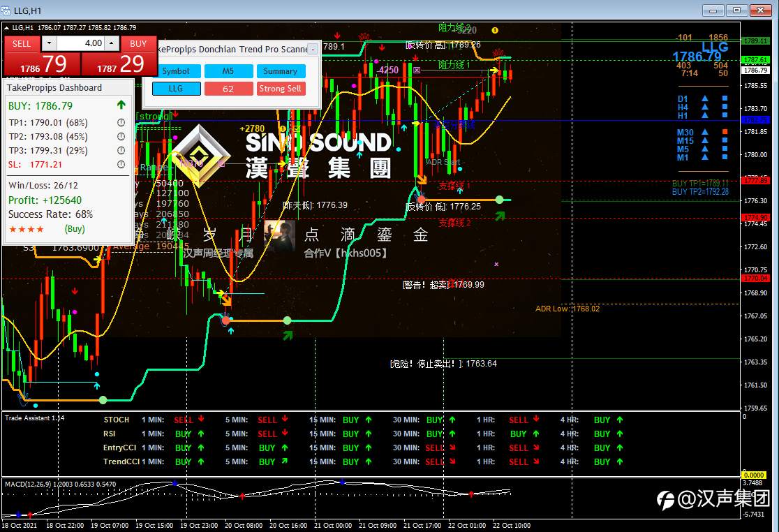Click the clock icon next to TP2
779x532 pixels.
pos(121,136)
